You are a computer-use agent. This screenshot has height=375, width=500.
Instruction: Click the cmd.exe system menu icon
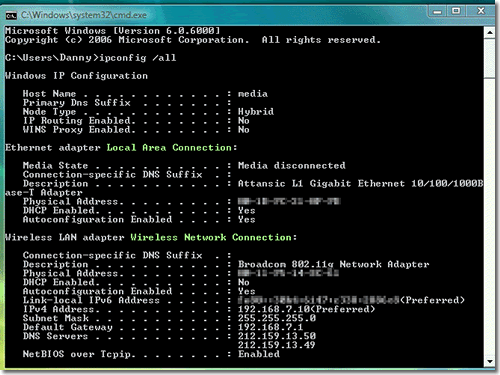11,15
